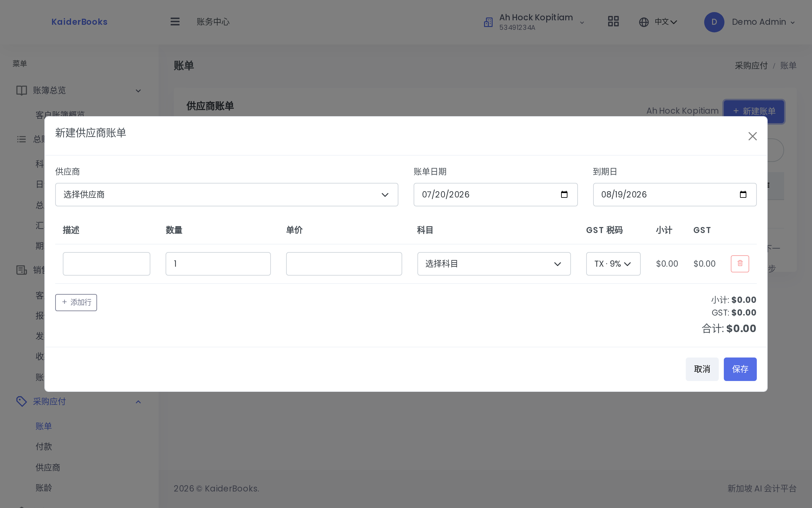Click the 添加行 button

[x=76, y=302]
